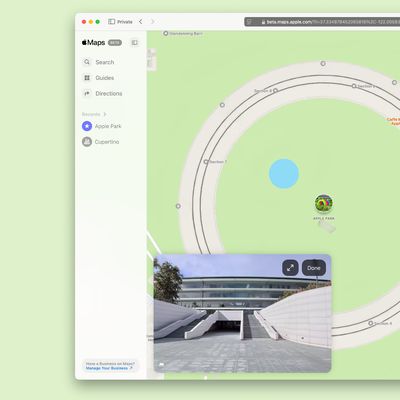Click the Apple Park photo marker
This screenshot has width=400, height=400.
324,203
